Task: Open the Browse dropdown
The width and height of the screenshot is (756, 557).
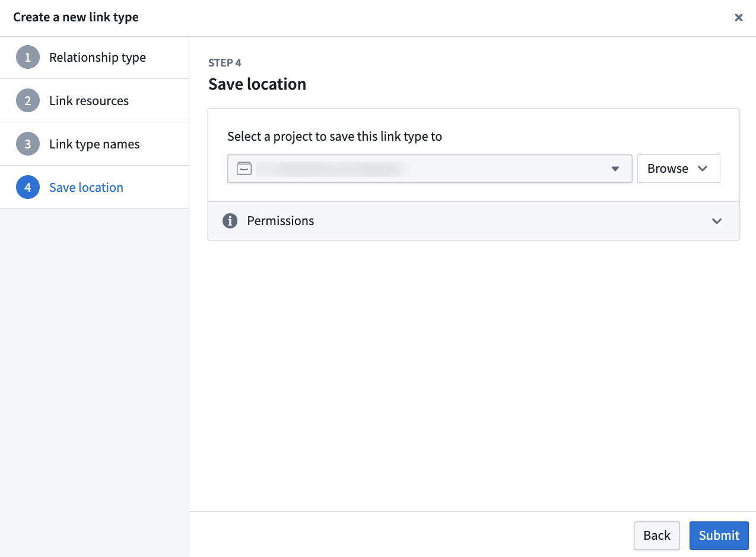Action: coord(678,169)
